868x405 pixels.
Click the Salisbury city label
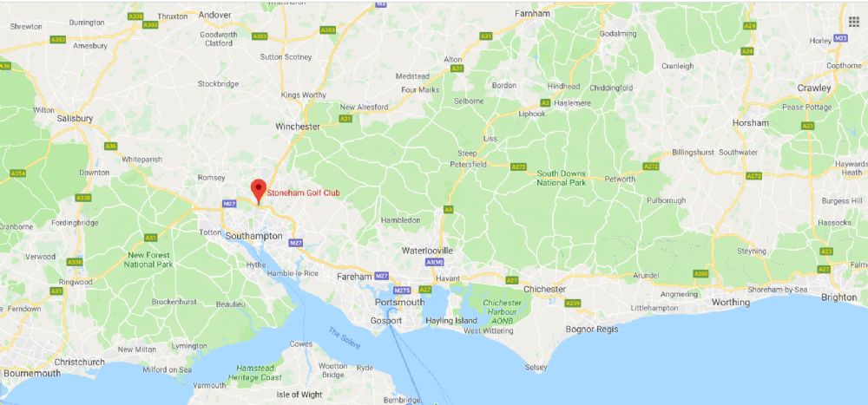75,119
